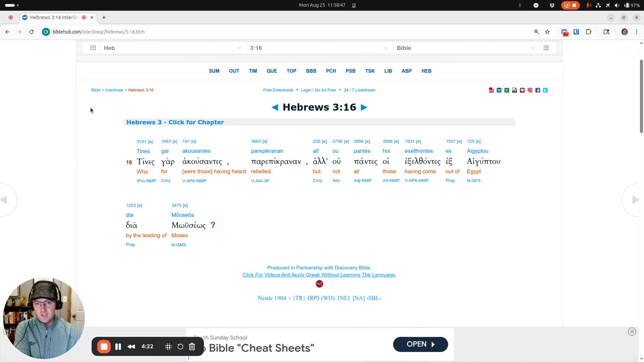Download the verse as PDF

(491, 90)
